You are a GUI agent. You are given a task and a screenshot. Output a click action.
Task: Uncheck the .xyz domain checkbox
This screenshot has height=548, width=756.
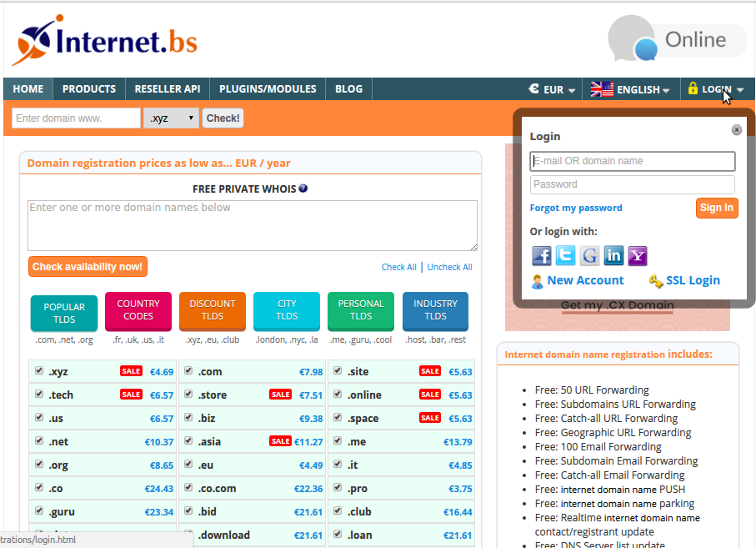point(39,371)
